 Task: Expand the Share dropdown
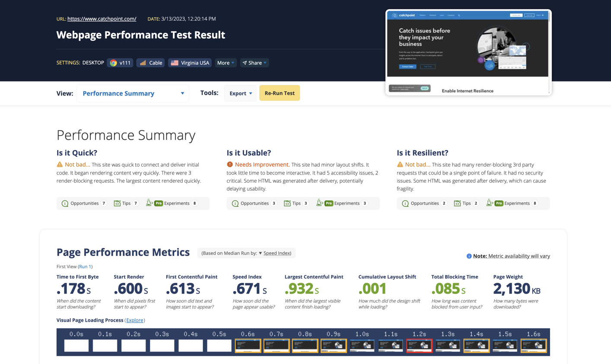pyautogui.click(x=255, y=63)
